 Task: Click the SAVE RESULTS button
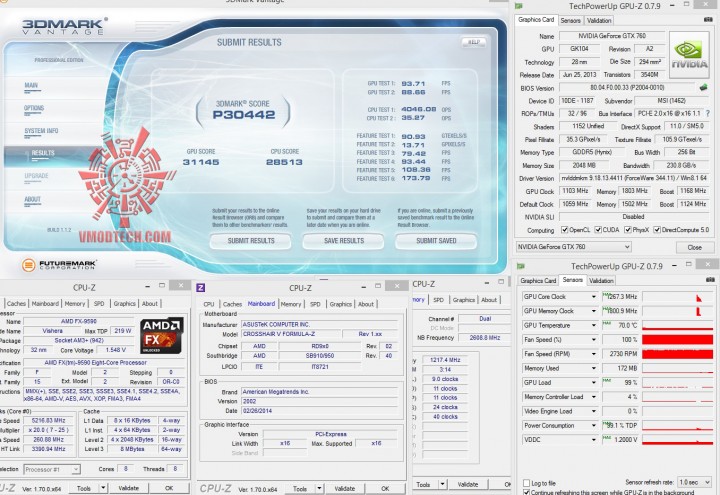[343, 241]
